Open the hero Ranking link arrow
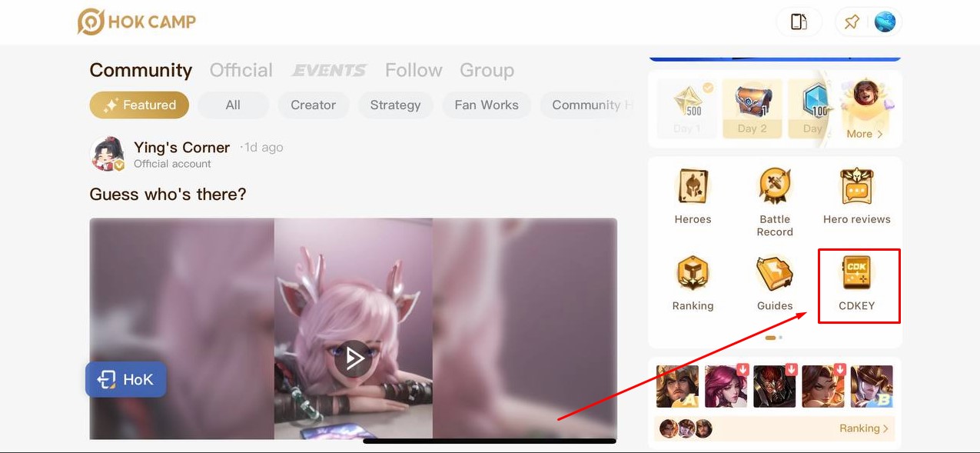The width and height of the screenshot is (980, 453). (864, 428)
